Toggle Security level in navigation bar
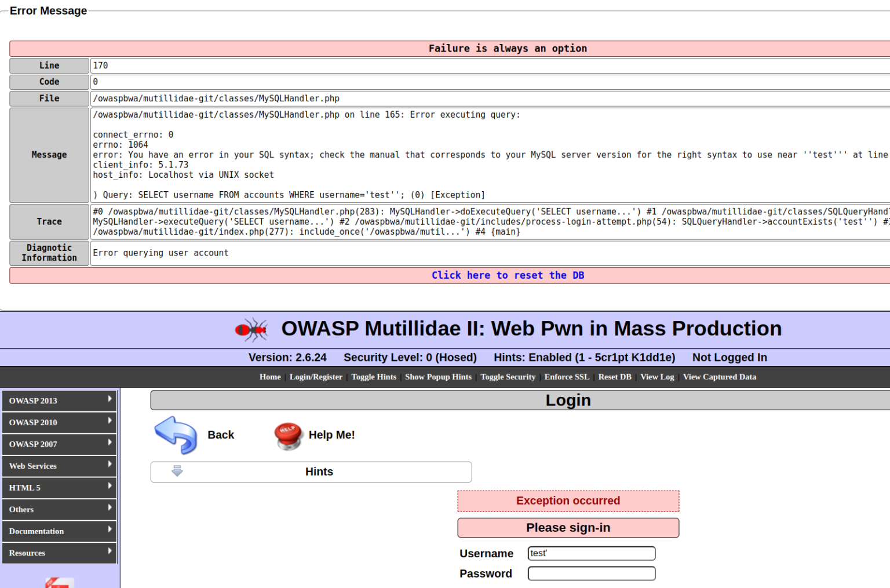The width and height of the screenshot is (890, 588). pos(508,377)
